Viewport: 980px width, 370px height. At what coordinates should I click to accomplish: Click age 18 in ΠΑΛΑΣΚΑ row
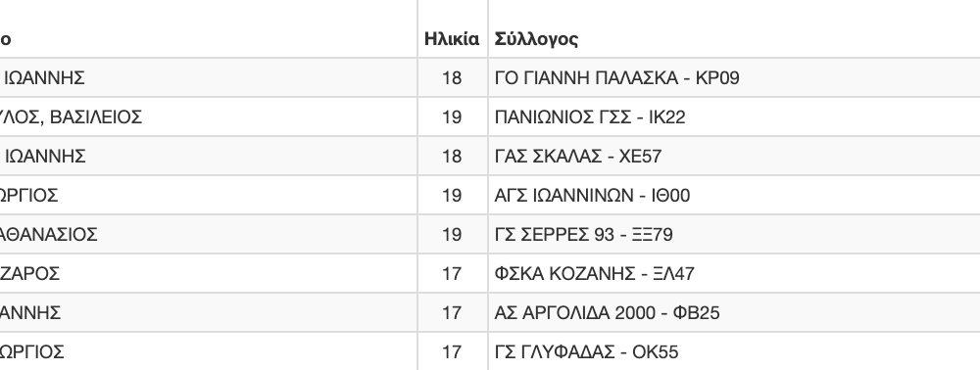tap(452, 78)
